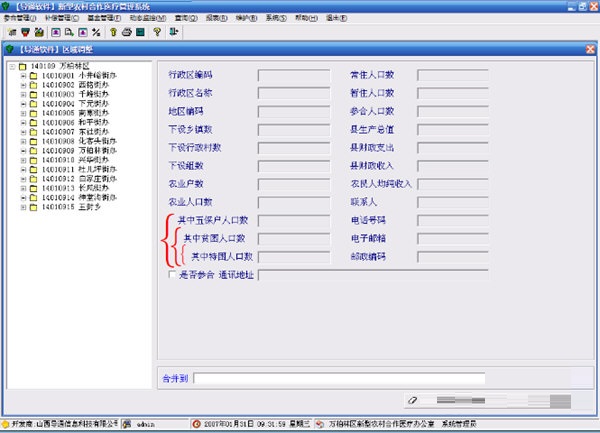Click the 地区编码 input field
This screenshot has width=600, height=433.
[x=294, y=111]
